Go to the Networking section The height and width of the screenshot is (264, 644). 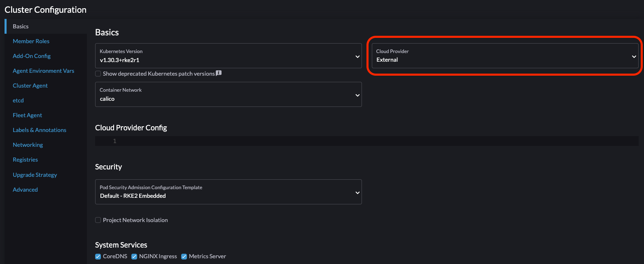[28, 145]
